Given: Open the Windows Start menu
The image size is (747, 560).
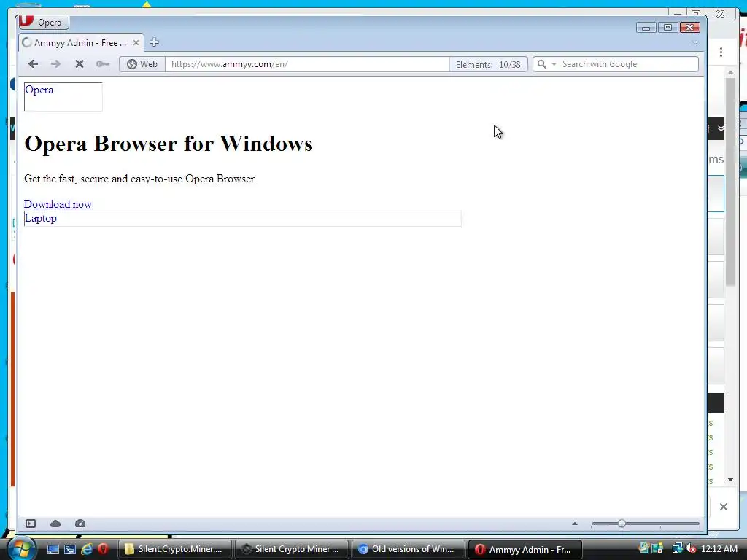Looking at the screenshot, I should click(x=21, y=549).
